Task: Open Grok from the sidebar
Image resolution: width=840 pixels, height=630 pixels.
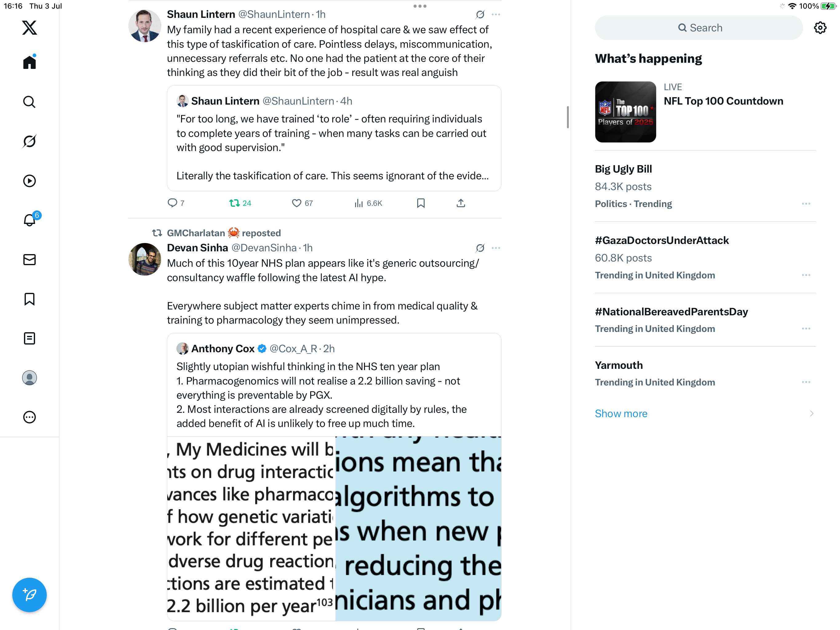Action: pos(29,141)
